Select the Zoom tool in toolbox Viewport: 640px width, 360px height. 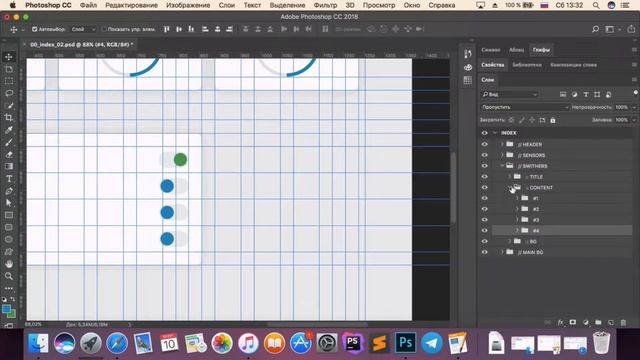click(9, 276)
